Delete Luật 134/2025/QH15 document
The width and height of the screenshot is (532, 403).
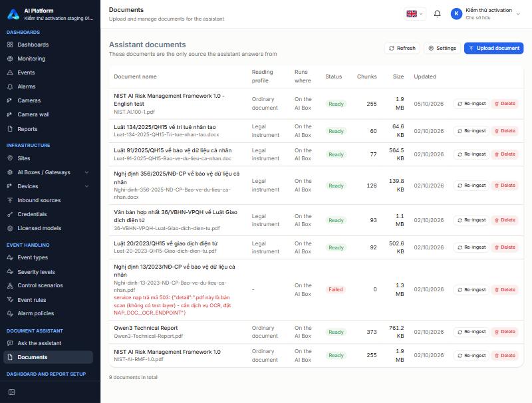pyautogui.click(x=505, y=131)
